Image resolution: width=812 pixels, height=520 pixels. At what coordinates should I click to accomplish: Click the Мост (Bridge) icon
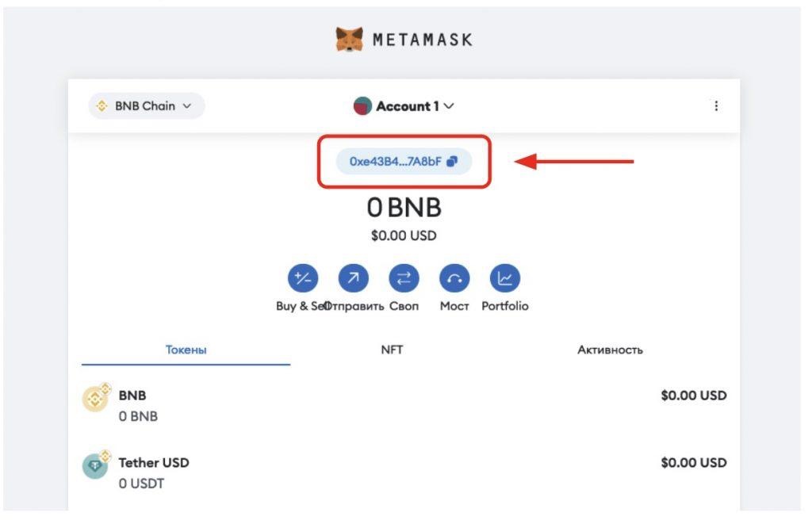click(454, 277)
